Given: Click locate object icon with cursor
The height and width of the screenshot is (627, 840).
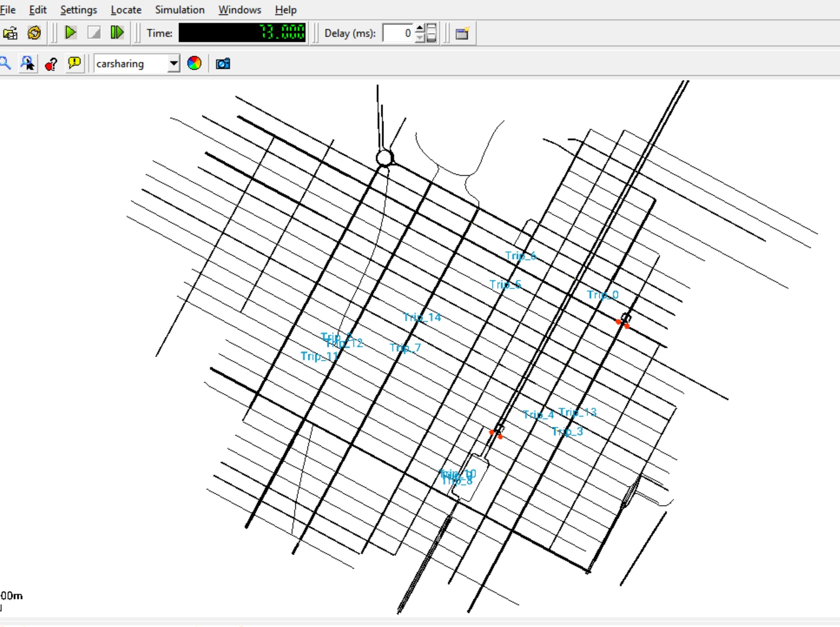Looking at the screenshot, I should (x=28, y=63).
